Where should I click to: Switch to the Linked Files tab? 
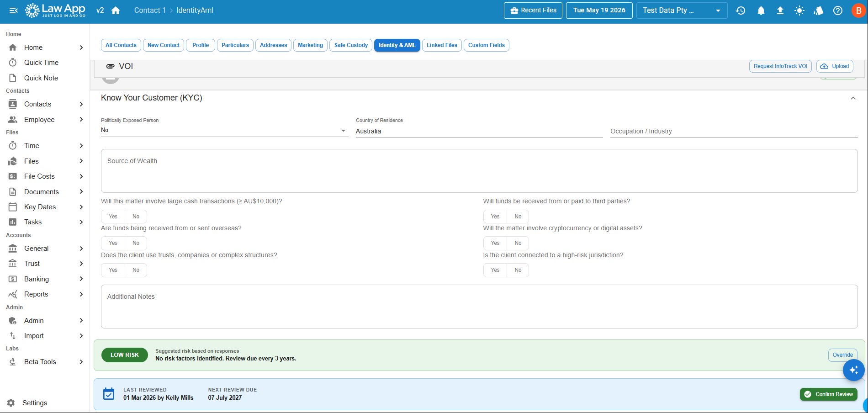(442, 45)
